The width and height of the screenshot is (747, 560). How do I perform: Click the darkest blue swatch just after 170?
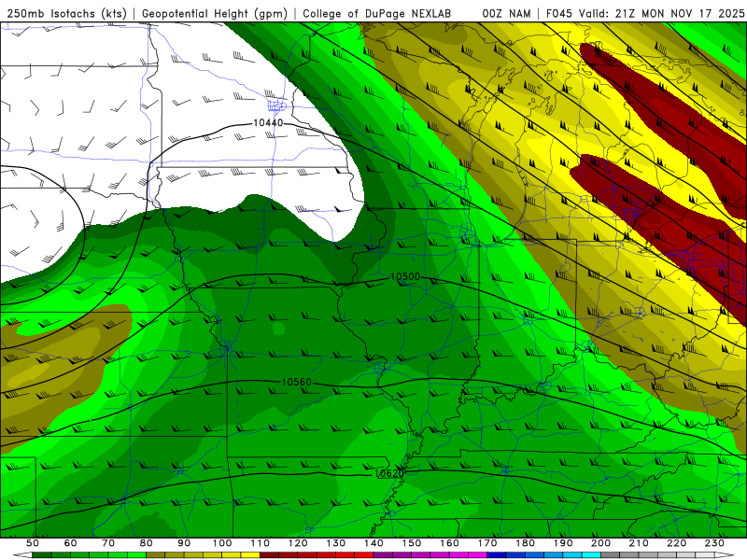497,555
